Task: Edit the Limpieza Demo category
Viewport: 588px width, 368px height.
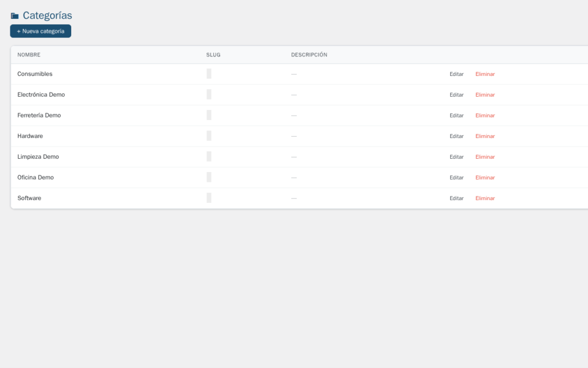Action: tap(457, 156)
